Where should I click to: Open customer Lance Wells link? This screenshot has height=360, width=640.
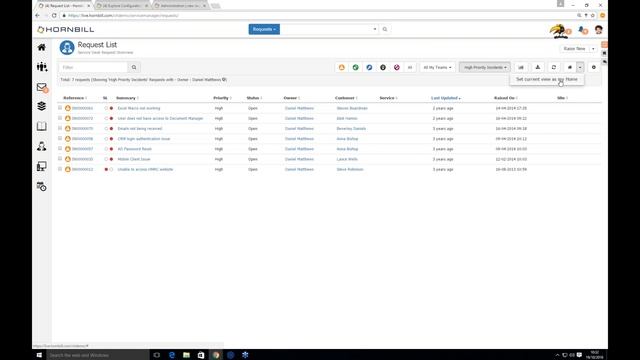[x=347, y=159]
